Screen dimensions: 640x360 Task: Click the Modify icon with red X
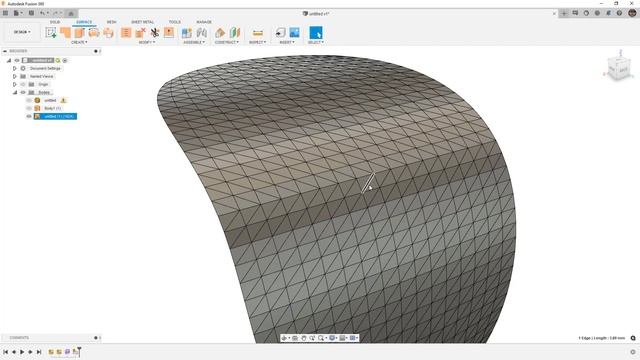coord(140,33)
